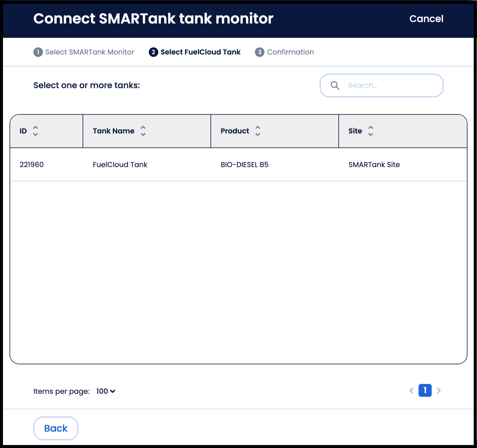Sort table by ID column arrows
This screenshot has height=448, width=477.
click(35, 131)
